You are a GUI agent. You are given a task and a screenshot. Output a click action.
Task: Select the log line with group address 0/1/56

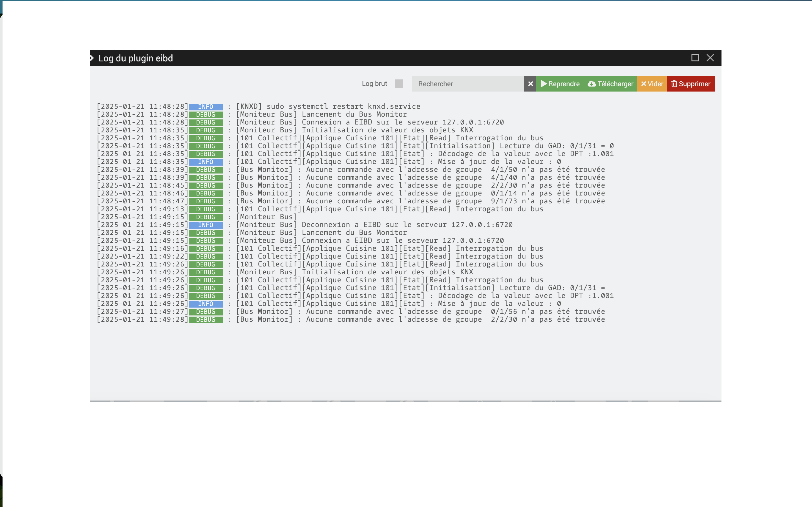click(x=420, y=312)
